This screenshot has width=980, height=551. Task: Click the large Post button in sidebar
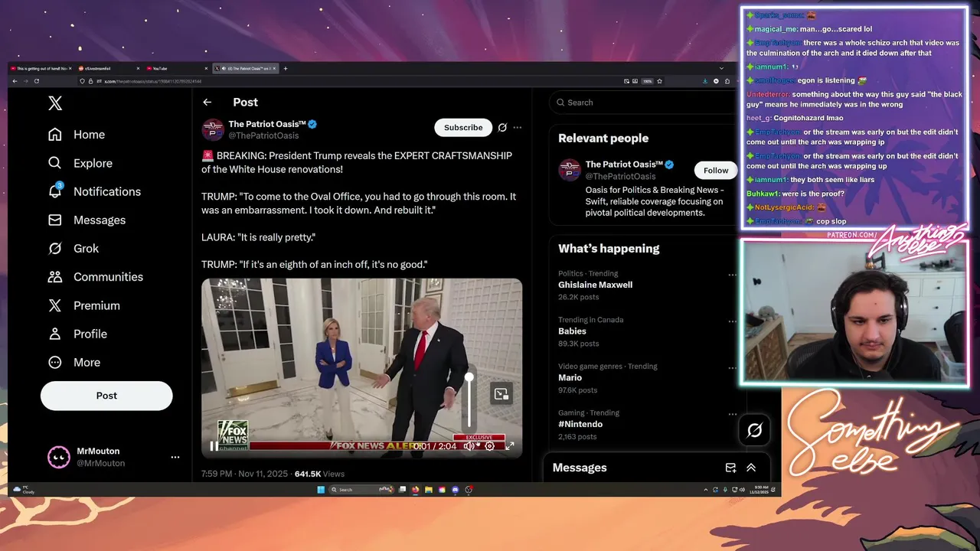coord(106,396)
